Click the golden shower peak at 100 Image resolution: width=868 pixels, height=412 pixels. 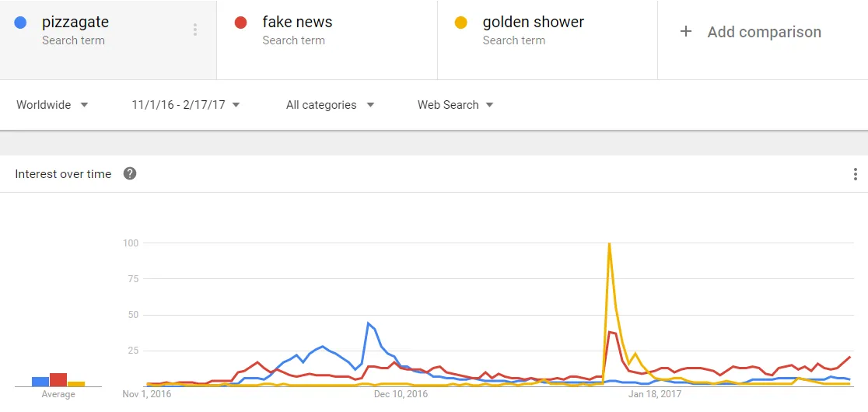[x=609, y=243]
